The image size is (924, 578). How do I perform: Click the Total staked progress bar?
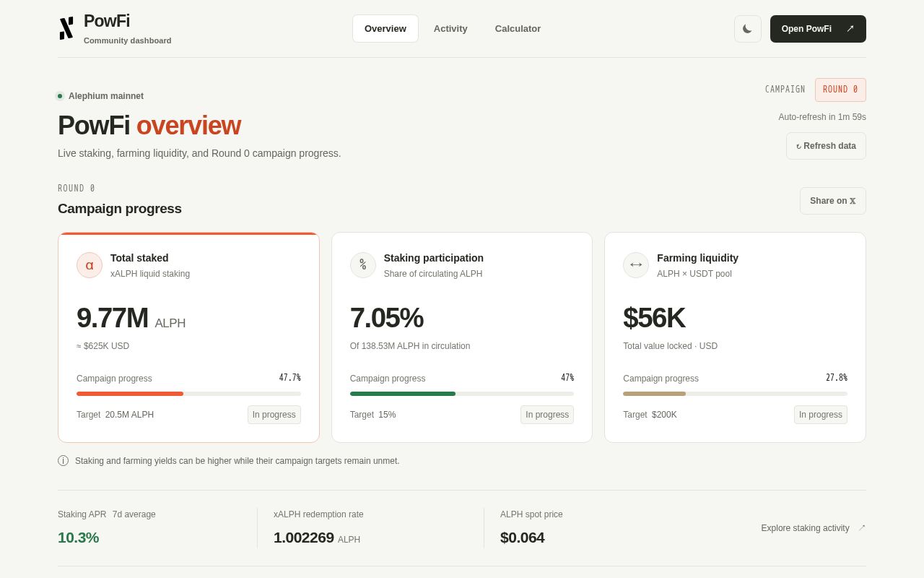(x=188, y=394)
